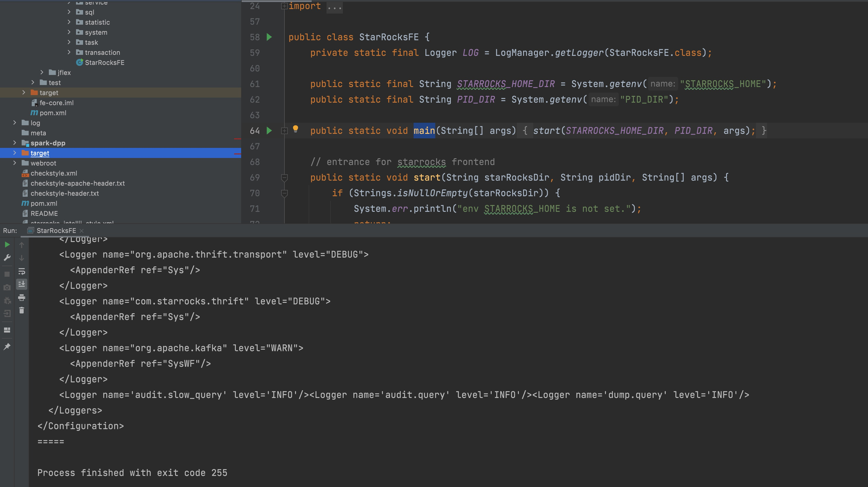Screen dimensions: 868x487
Task: Click the green Rerun button in Run panel
Action: [7, 245]
